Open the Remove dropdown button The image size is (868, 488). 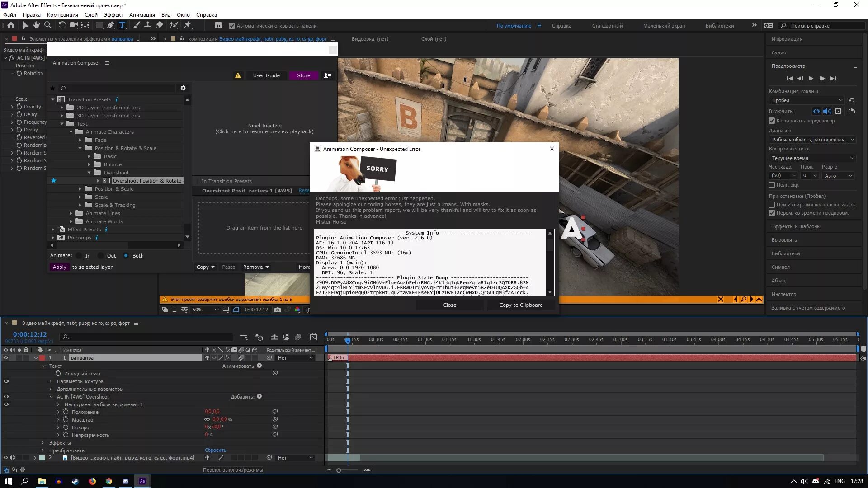tap(256, 267)
